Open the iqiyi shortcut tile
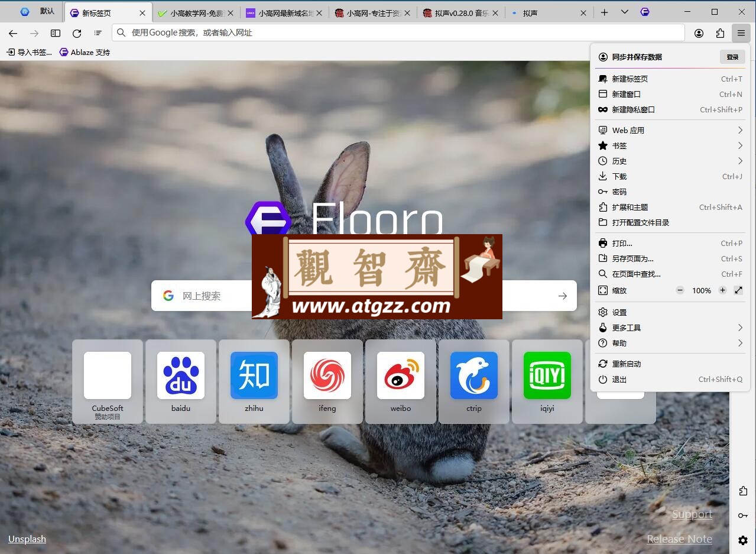The height and width of the screenshot is (554, 756). pyautogui.click(x=547, y=381)
